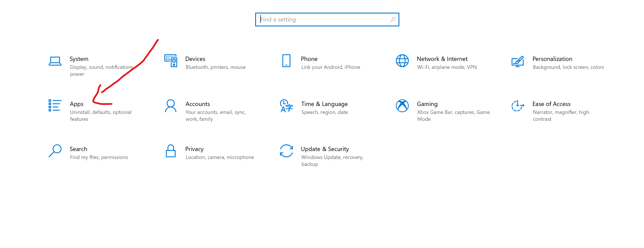This screenshot has width=644, height=248.
Task: Select Time & Language title
Action: pos(324,104)
